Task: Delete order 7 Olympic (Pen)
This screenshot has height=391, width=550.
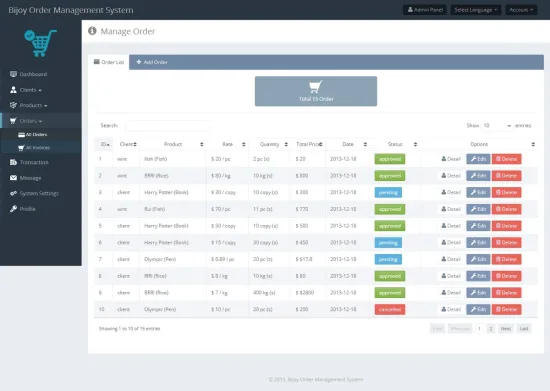Action: pos(507,259)
